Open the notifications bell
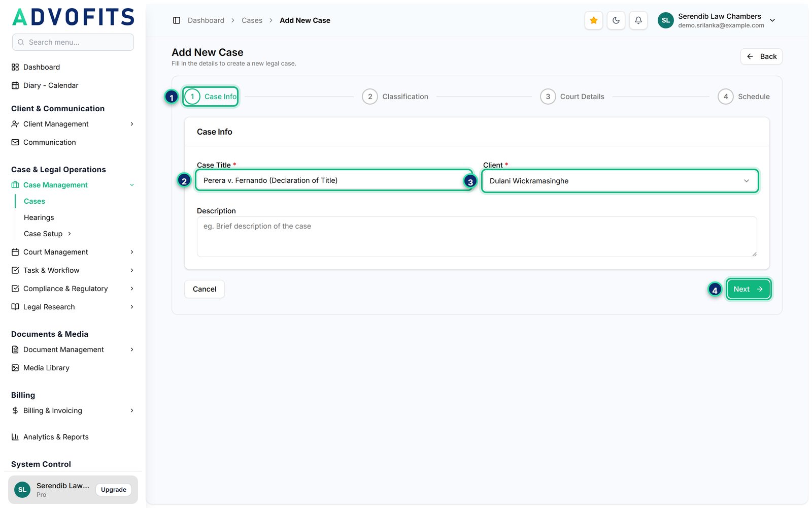Image resolution: width=812 pixels, height=508 pixels. click(x=638, y=20)
